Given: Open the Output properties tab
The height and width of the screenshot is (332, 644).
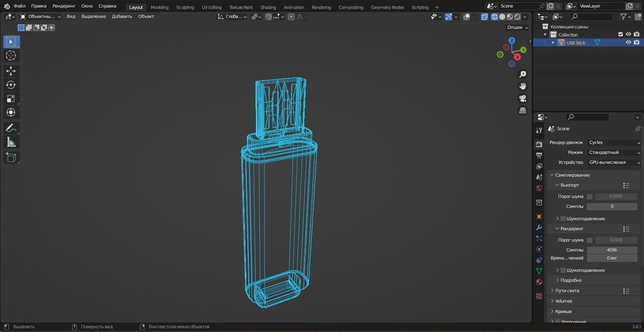Looking at the screenshot, I should tap(539, 155).
